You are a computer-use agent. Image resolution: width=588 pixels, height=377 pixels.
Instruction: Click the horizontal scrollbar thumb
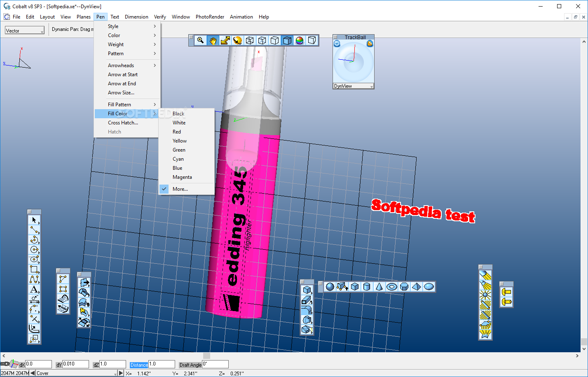(207, 356)
